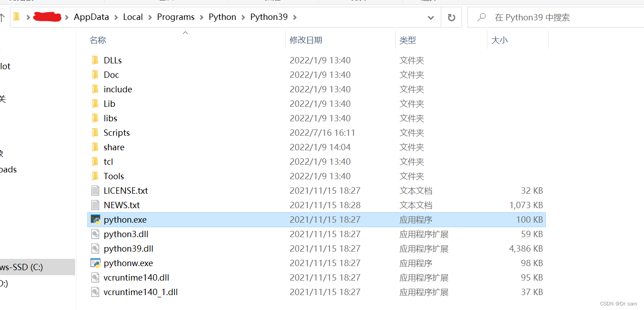Viewport: 644px width, 310px height.
Task: Select the Tools folder name
Action: [114, 176]
